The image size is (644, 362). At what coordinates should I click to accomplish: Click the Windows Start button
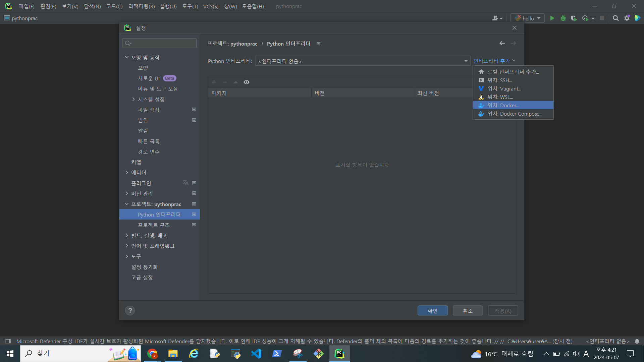point(10,354)
